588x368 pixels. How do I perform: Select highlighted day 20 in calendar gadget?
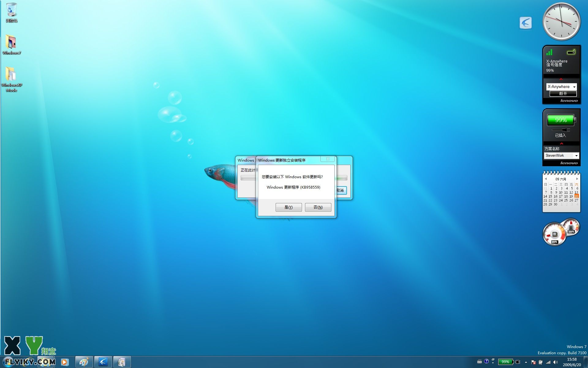[576, 196]
